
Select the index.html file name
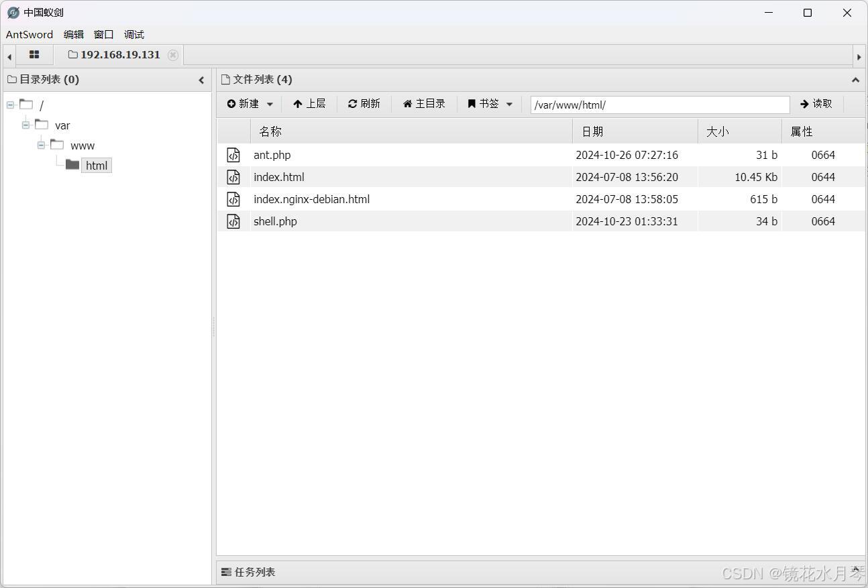[279, 177]
